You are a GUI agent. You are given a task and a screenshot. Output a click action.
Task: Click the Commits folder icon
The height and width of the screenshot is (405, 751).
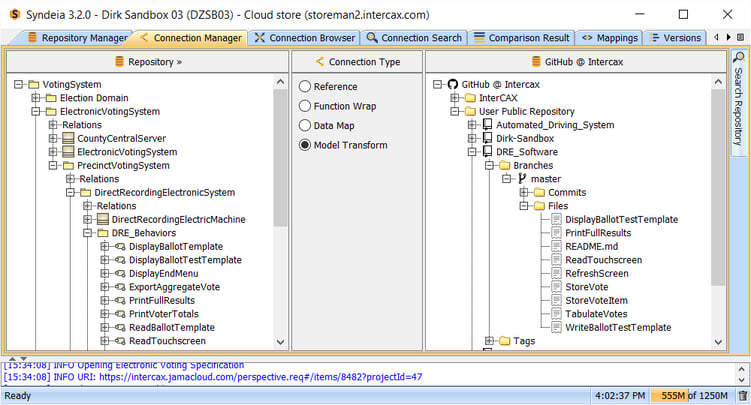click(539, 192)
